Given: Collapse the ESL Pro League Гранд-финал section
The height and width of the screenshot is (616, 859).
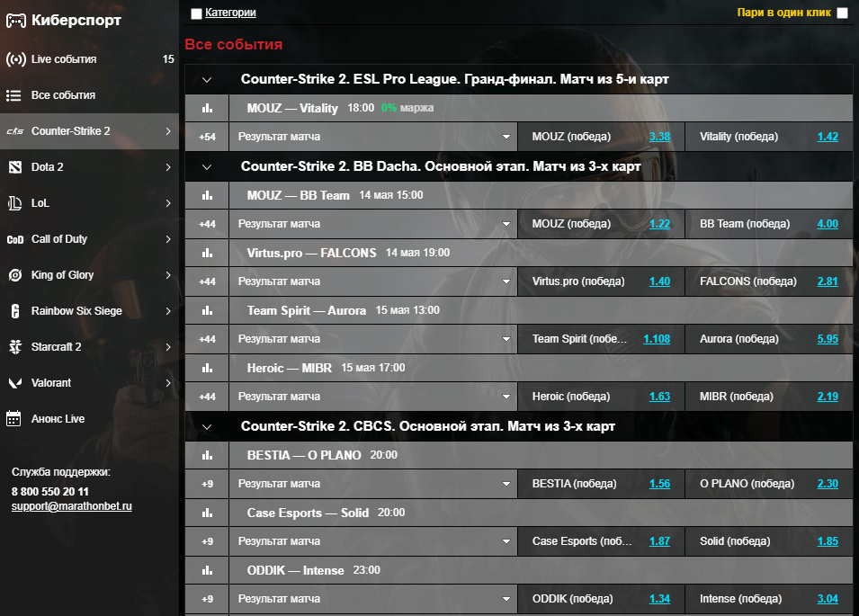Looking at the screenshot, I should click(x=207, y=80).
